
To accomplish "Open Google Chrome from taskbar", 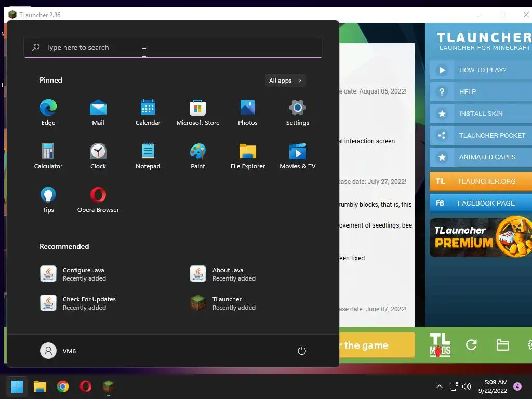I will point(63,387).
